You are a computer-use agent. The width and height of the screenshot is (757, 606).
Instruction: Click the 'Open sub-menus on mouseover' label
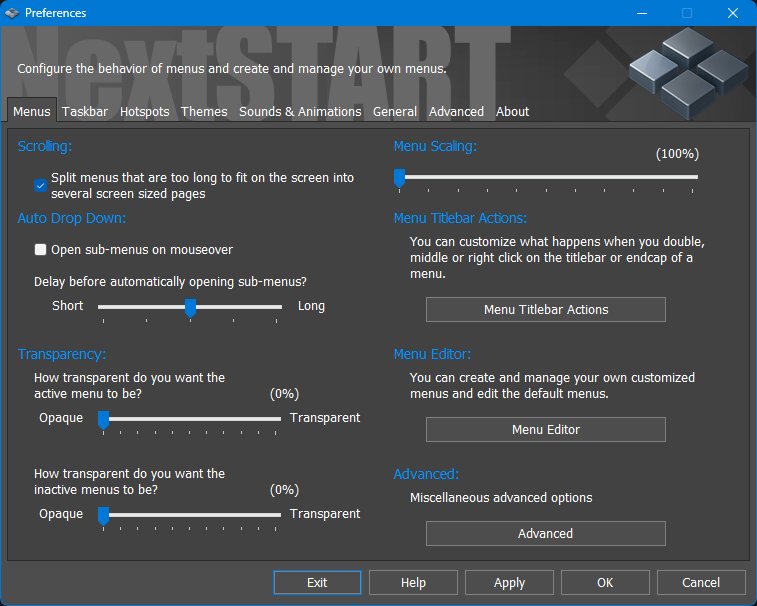[x=142, y=250]
